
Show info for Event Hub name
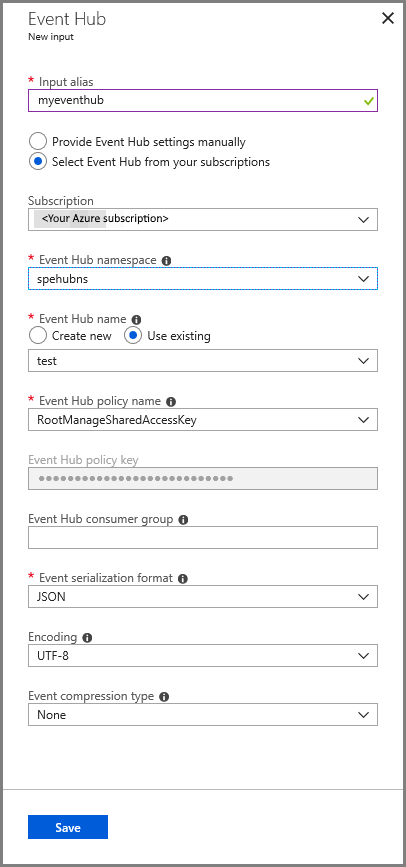(x=136, y=320)
